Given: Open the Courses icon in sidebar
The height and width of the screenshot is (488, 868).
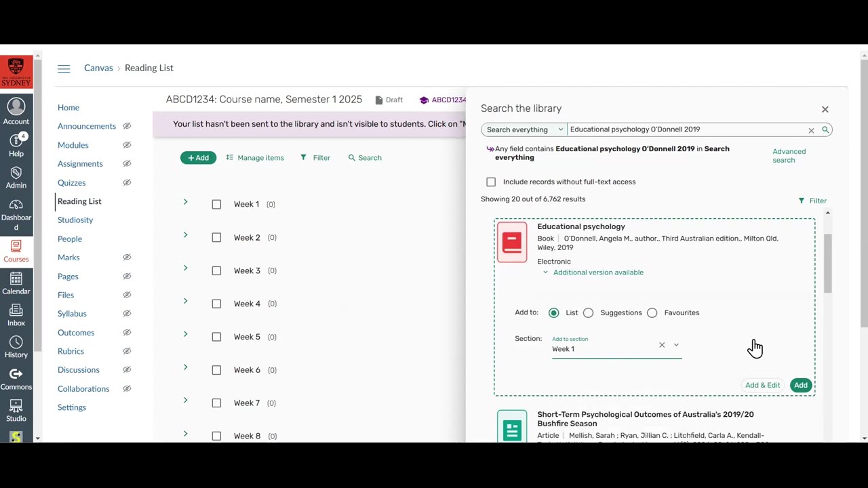Looking at the screenshot, I should coord(16,250).
